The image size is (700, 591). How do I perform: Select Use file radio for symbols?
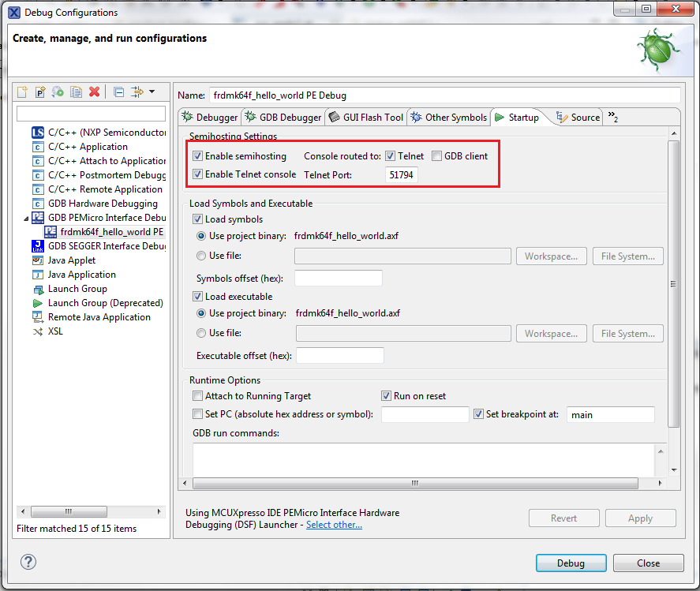(x=201, y=256)
